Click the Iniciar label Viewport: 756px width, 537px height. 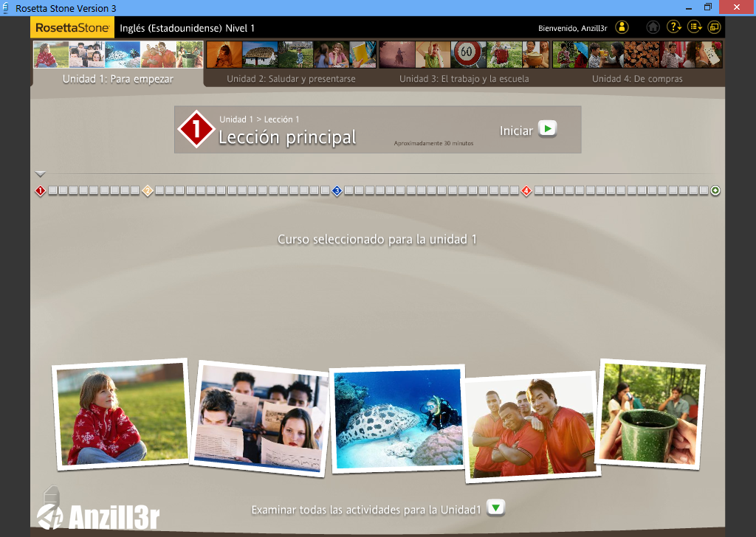pos(516,131)
